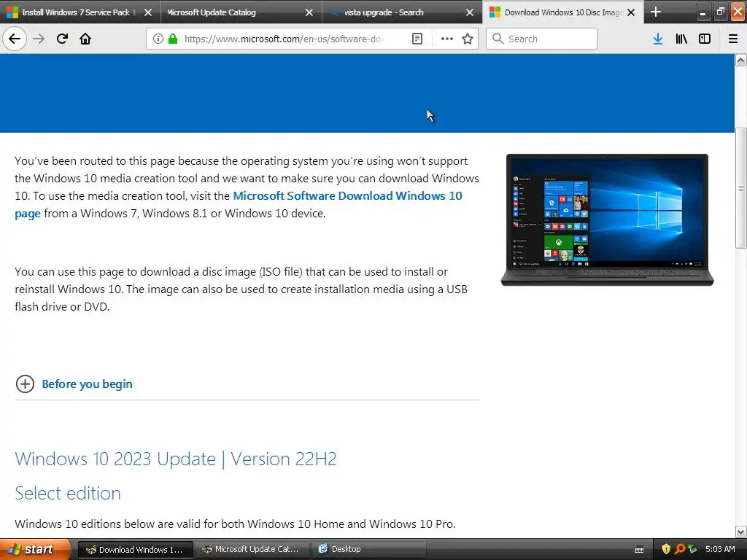Open the downloads arrow panel
The image size is (747, 560).
coord(658,39)
